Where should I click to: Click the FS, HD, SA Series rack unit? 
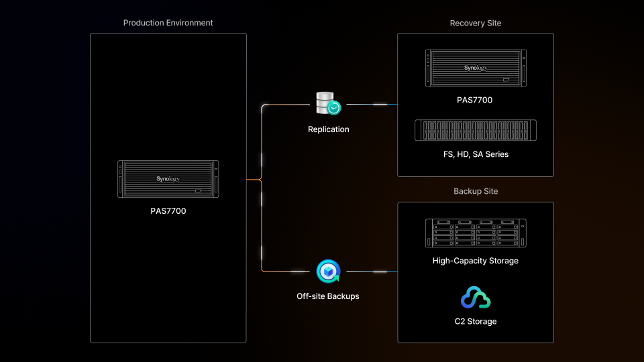[476, 130]
